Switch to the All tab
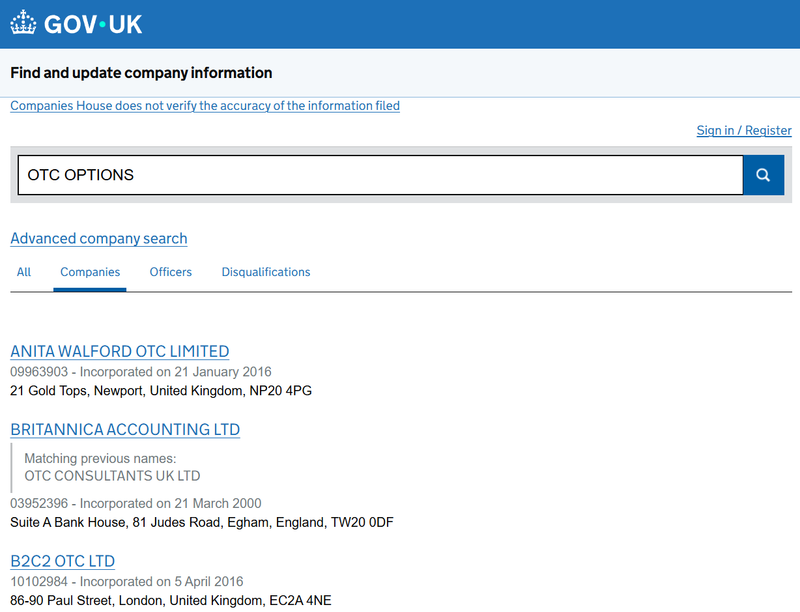 tap(24, 272)
